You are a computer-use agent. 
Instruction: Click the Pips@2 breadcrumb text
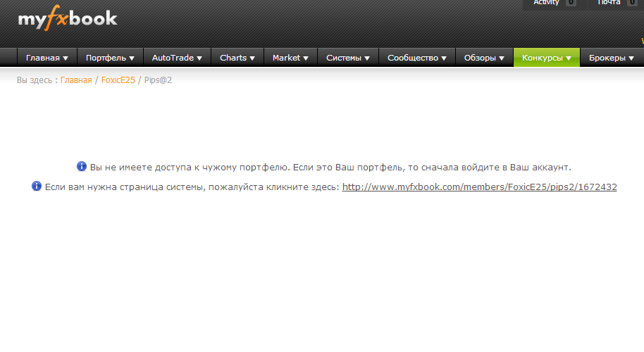pyautogui.click(x=158, y=80)
